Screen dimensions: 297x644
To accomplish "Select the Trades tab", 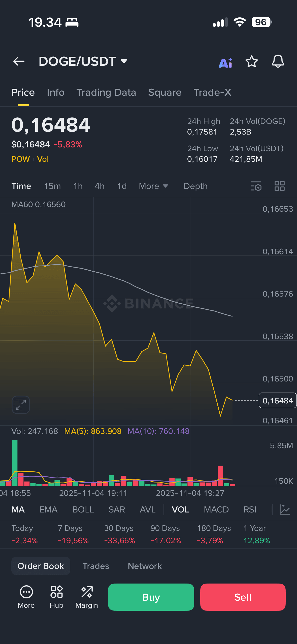I will (x=96, y=566).
